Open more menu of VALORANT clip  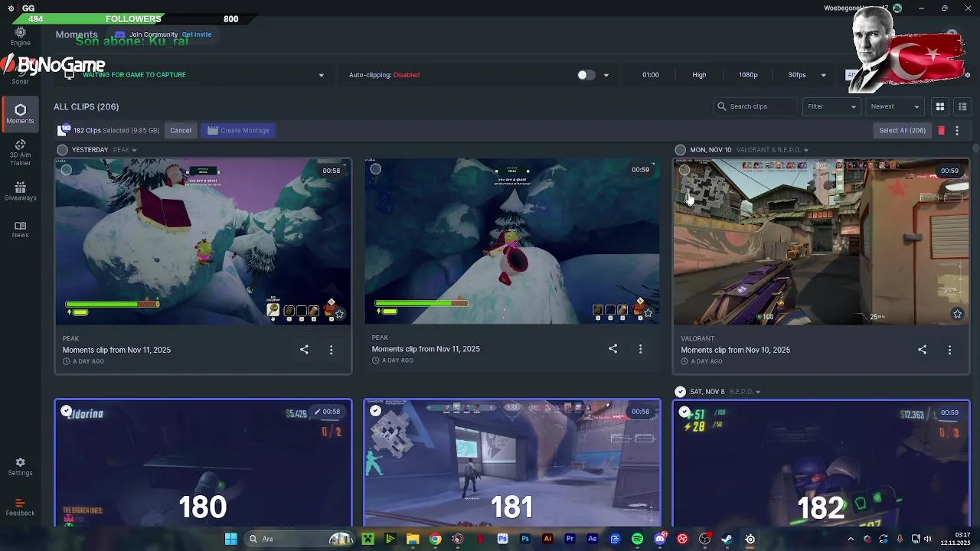point(950,350)
